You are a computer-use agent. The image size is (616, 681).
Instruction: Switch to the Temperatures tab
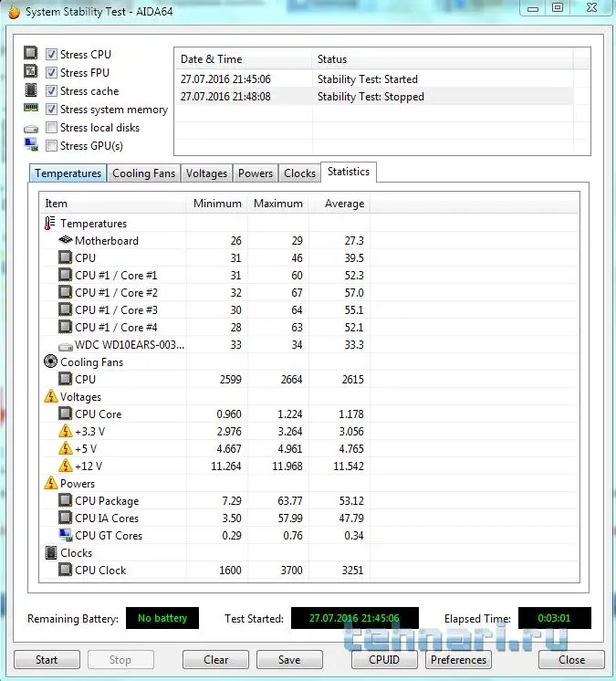pyautogui.click(x=68, y=173)
